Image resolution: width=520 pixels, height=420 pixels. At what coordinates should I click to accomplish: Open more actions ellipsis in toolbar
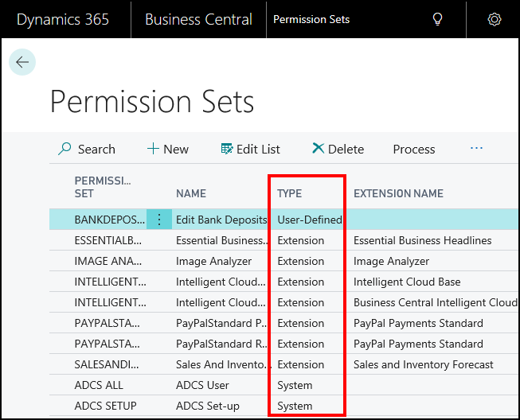[476, 148]
